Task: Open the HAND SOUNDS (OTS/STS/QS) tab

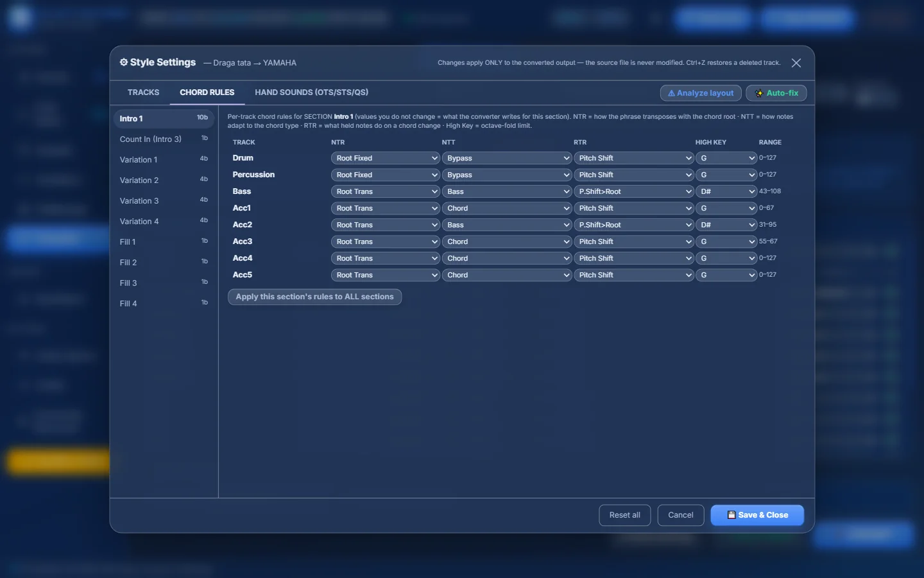Action: pos(311,92)
